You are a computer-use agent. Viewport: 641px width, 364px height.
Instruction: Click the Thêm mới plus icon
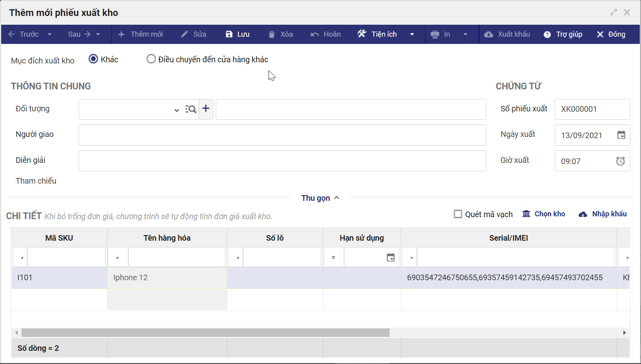click(x=121, y=34)
